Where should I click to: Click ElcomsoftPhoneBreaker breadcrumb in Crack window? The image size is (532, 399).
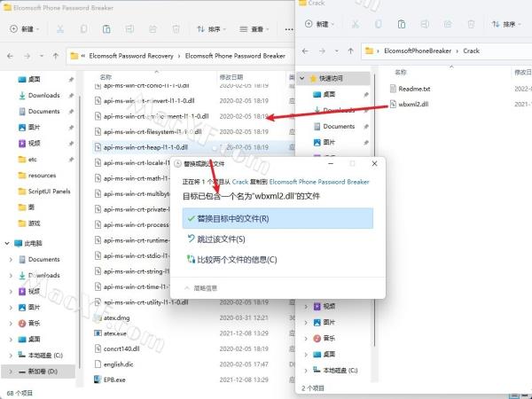[418, 51]
